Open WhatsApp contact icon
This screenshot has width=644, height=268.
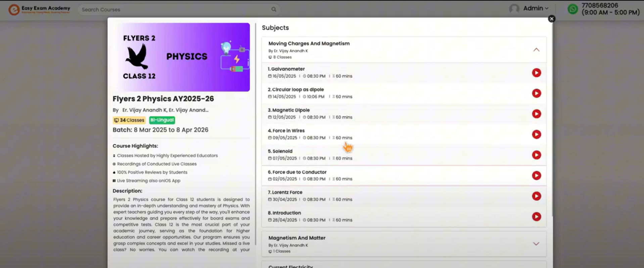pyautogui.click(x=572, y=9)
